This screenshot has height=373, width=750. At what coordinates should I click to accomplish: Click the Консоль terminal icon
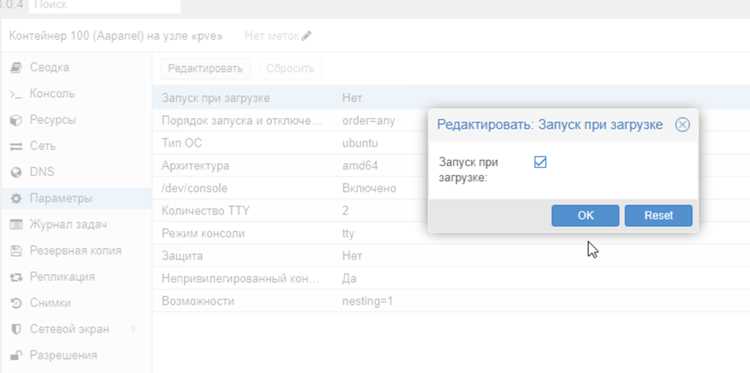(x=16, y=94)
